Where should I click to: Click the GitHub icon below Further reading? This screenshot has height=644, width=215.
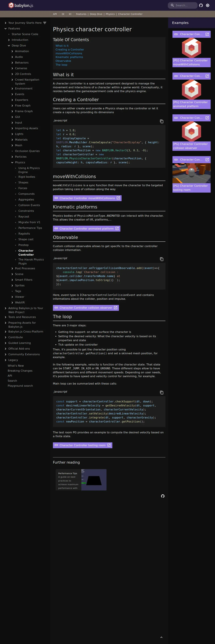(x=163, y=496)
